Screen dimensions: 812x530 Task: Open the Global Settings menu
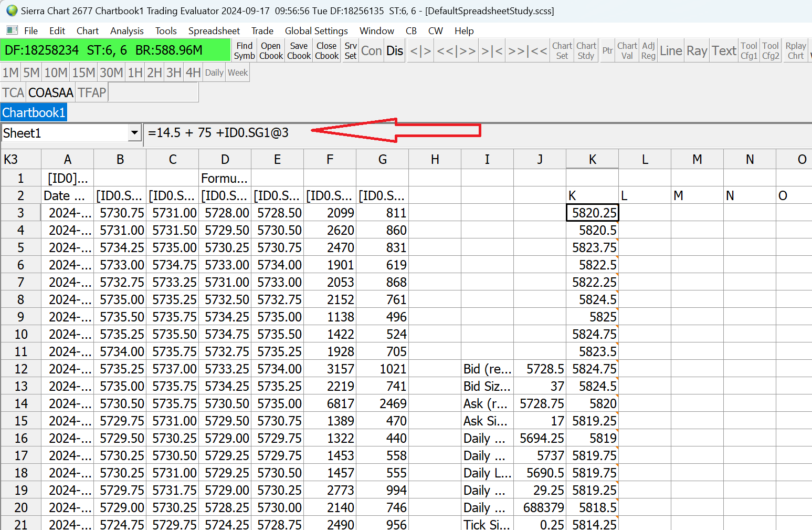(x=316, y=31)
